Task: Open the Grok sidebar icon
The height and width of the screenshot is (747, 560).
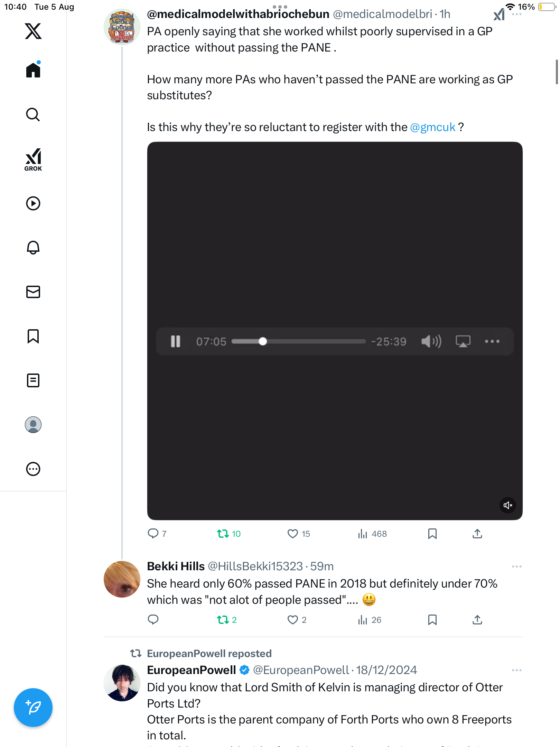Action: 33,159
